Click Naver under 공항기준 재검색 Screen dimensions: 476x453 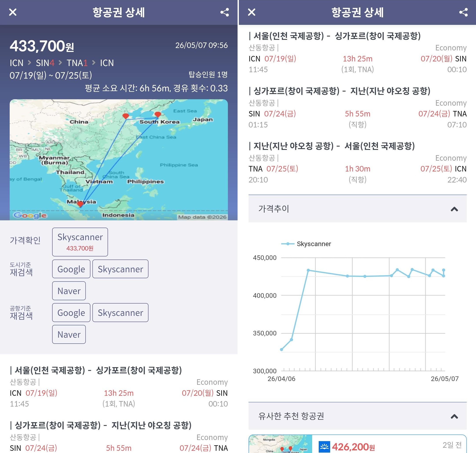(69, 334)
